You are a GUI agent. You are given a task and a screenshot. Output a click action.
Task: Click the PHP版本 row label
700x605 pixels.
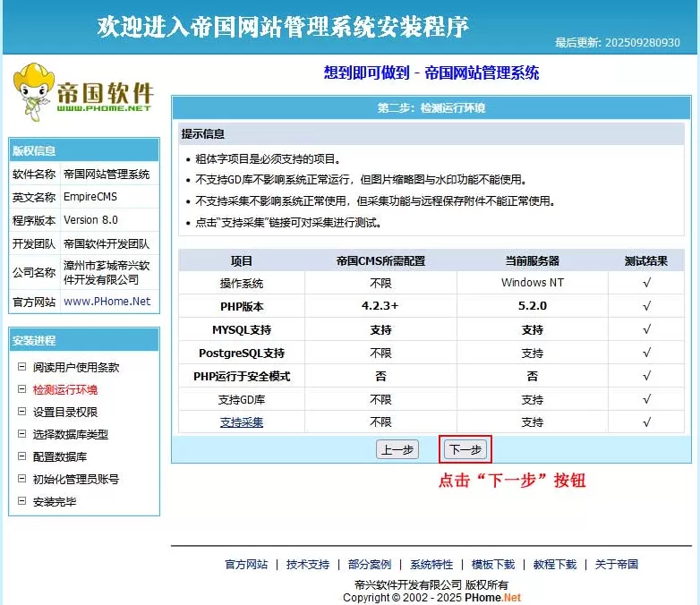[242, 306]
